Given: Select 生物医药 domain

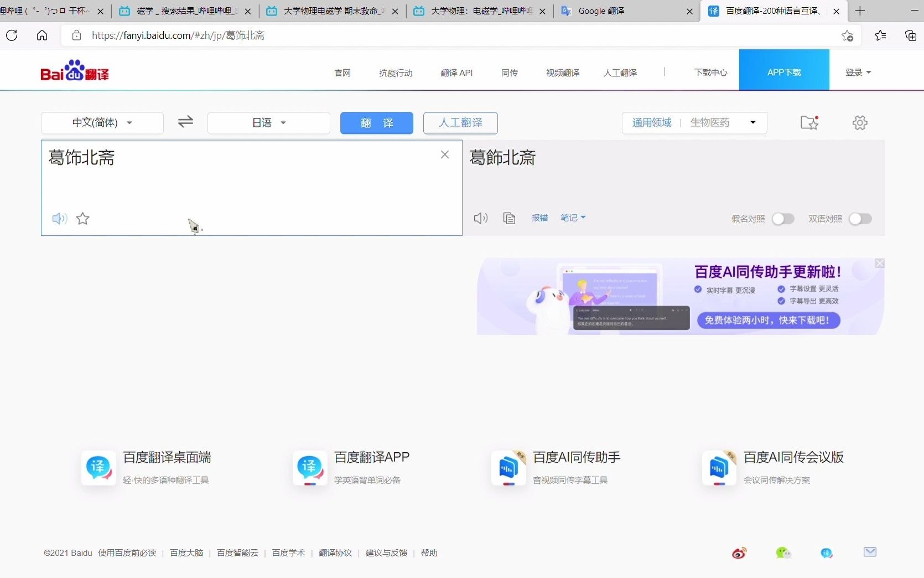Looking at the screenshot, I should point(710,122).
